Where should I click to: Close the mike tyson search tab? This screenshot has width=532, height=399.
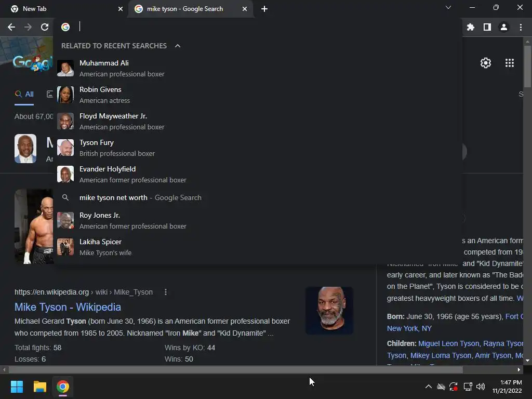pos(245,9)
